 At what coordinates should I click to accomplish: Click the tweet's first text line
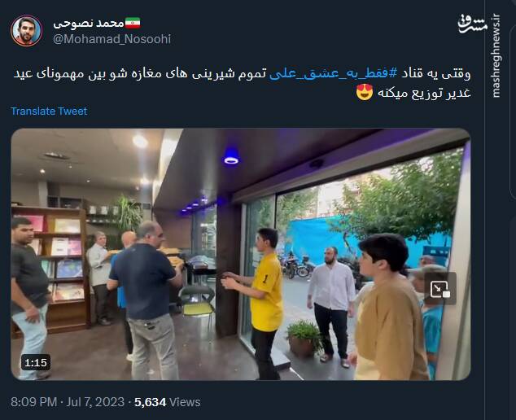point(242,73)
